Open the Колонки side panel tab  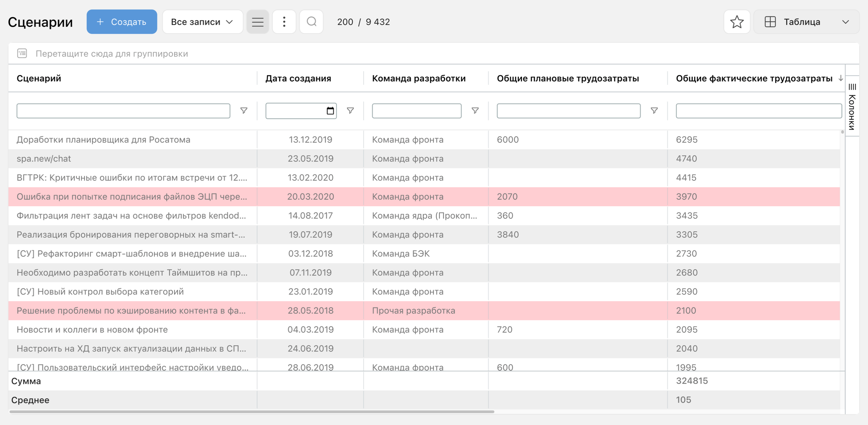click(852, 107)
